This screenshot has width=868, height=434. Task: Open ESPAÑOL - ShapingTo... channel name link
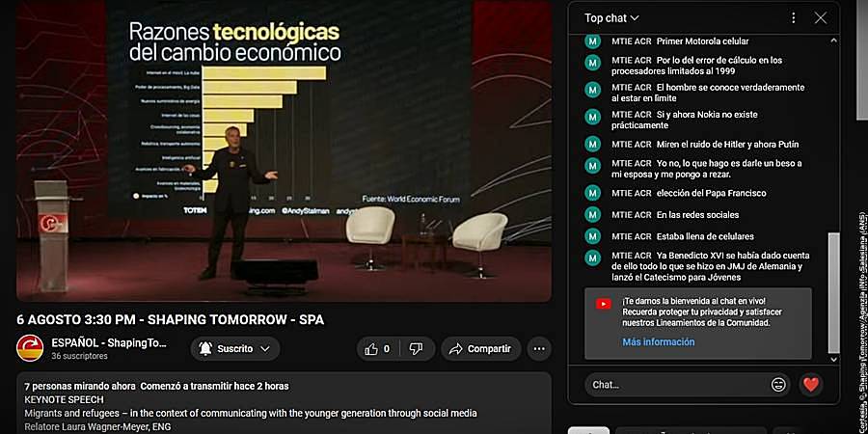(x=109, y=342)
